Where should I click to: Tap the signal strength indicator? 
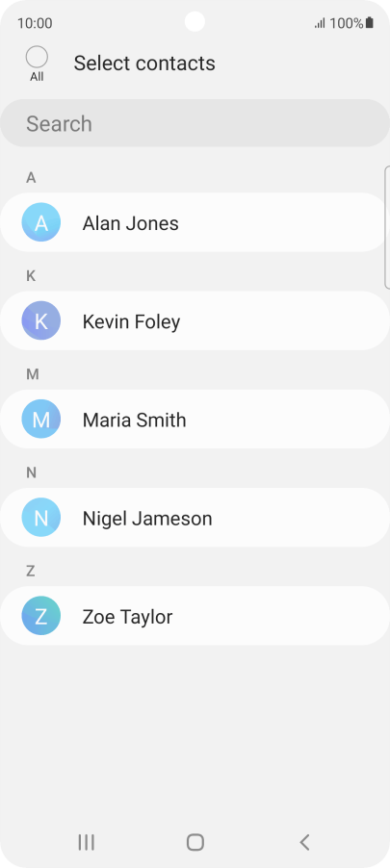320,23
